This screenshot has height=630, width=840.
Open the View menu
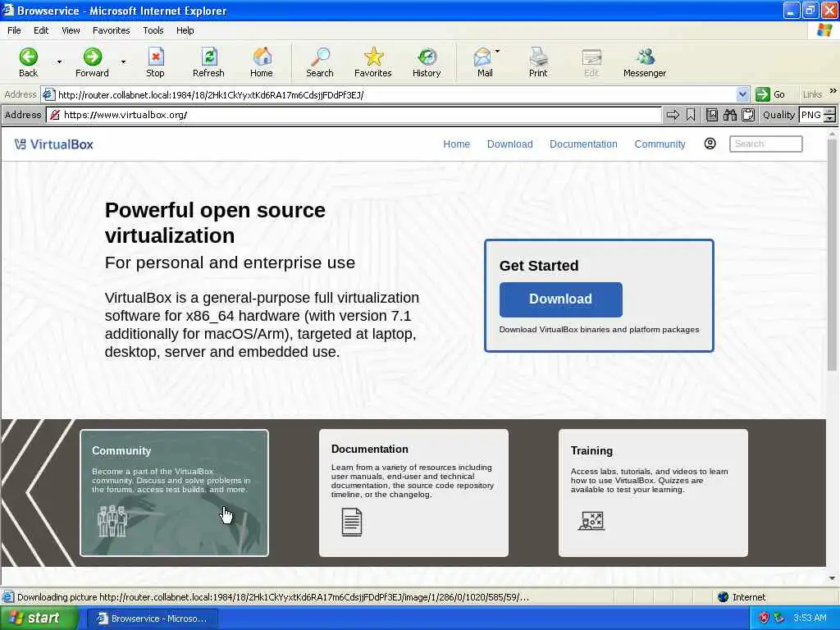[71, 30]
